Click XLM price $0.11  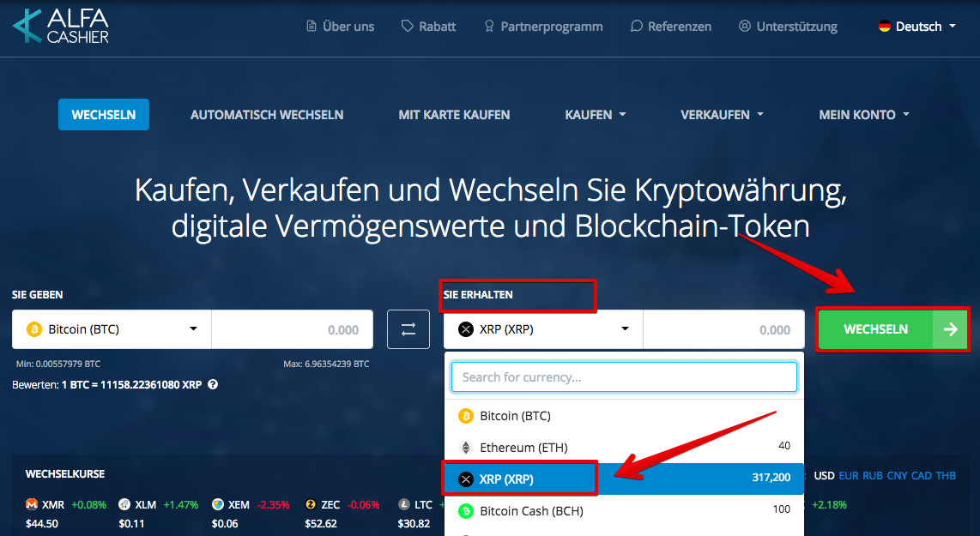(131, 523)
